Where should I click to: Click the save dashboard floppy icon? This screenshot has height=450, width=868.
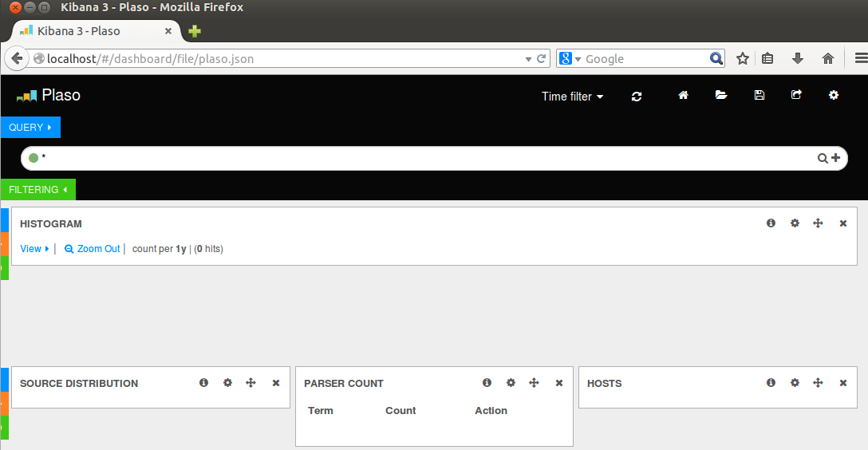(x=759, y=95)
